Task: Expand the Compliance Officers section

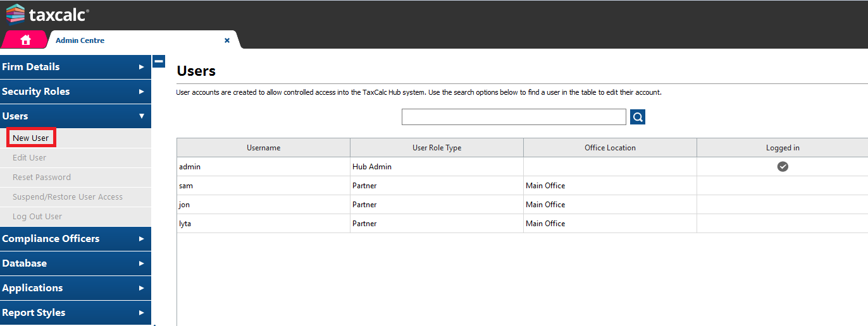Action: (x=75, y=239)
